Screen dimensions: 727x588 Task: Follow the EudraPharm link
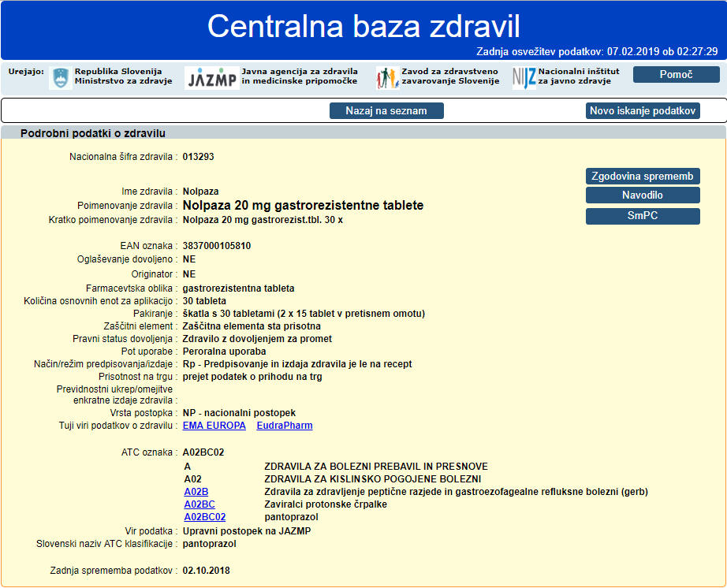(285, 426)
